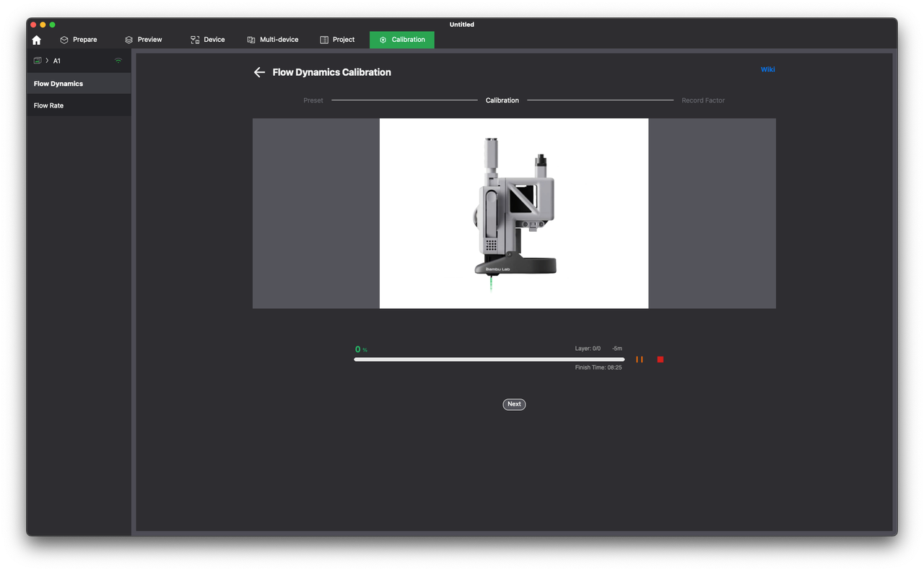Click the printer device icon in sidebar

(38, 61)
